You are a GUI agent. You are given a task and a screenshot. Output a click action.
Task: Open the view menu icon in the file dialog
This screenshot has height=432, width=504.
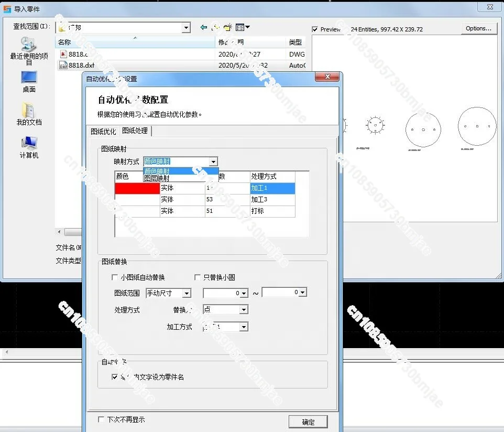(x=243, y=27)
